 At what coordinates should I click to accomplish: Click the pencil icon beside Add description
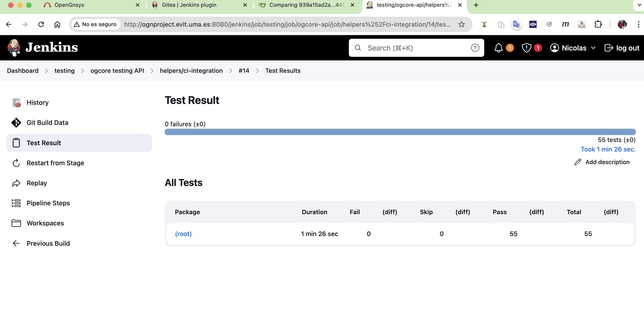coord(577,162)
